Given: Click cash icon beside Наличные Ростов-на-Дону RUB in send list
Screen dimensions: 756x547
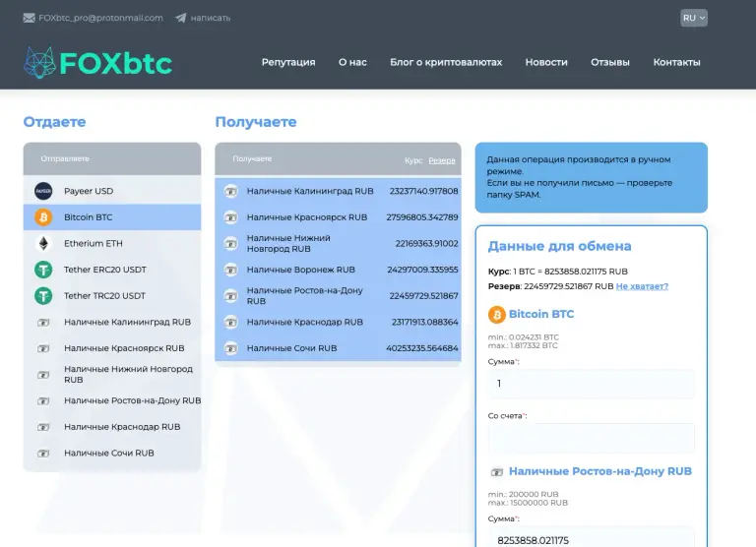Looking at the screenshot, I should coord(43,400).
